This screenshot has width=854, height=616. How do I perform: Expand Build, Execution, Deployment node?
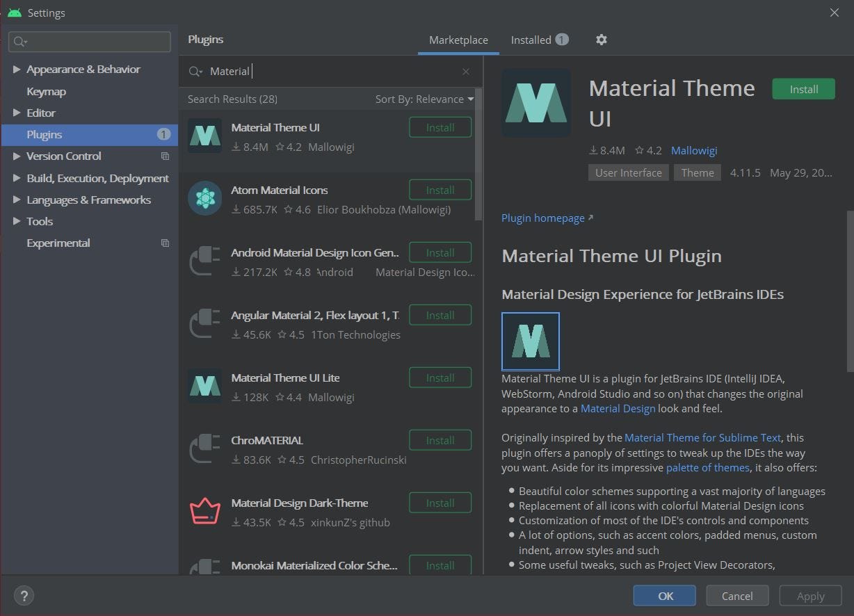(x=17, y=178)
